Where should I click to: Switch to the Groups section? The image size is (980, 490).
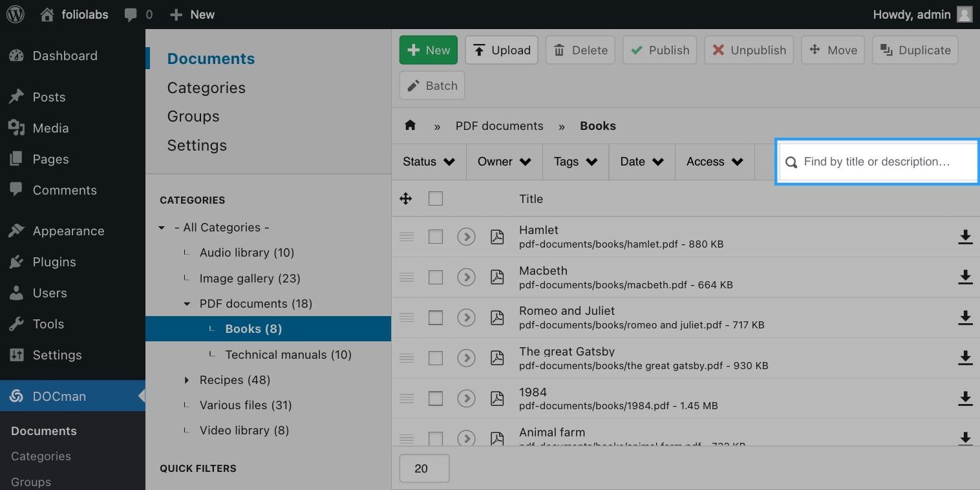[193, 116]
